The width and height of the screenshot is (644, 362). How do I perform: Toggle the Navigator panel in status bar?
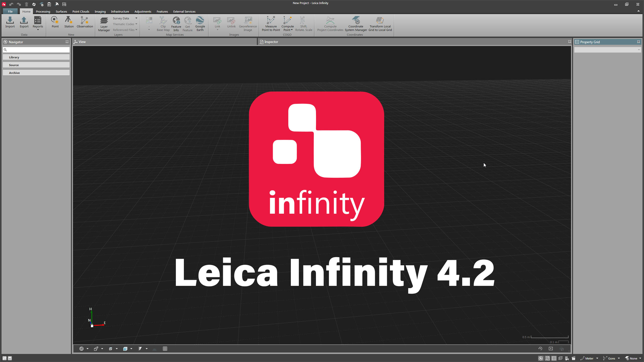(541, 358)
